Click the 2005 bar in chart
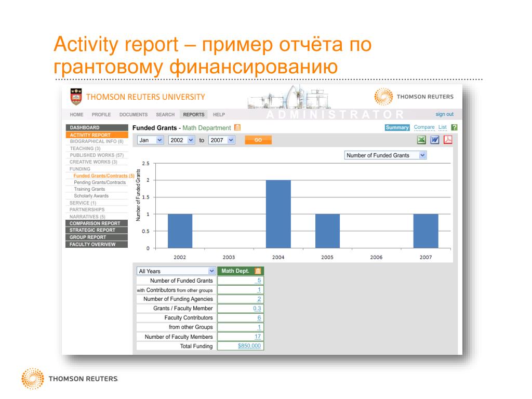The image size is (532, 399). [x=327, y=231]
